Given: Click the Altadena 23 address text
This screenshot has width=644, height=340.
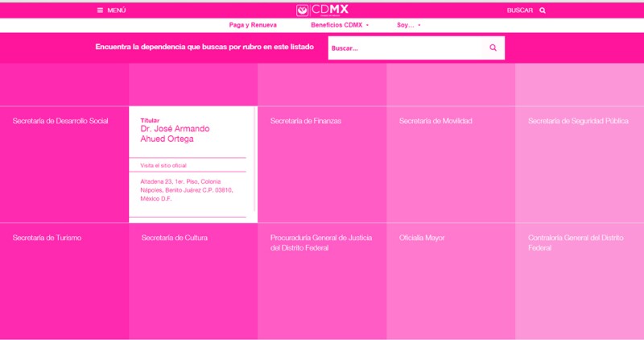Looking at the screenshot, I should pyautogui.click(x=187, y=190).
